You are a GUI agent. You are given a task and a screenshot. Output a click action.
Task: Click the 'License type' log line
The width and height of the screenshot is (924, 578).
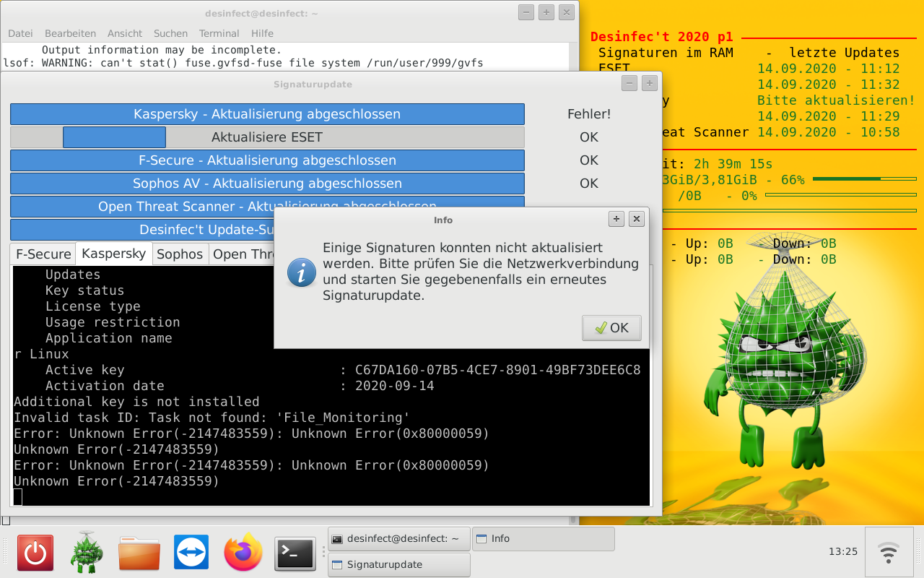[x=92, y=306]
